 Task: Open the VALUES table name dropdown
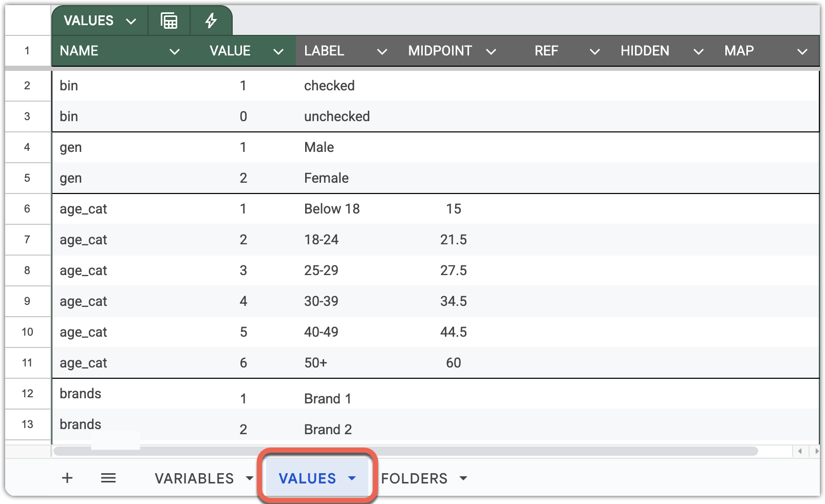click(131, 21)
